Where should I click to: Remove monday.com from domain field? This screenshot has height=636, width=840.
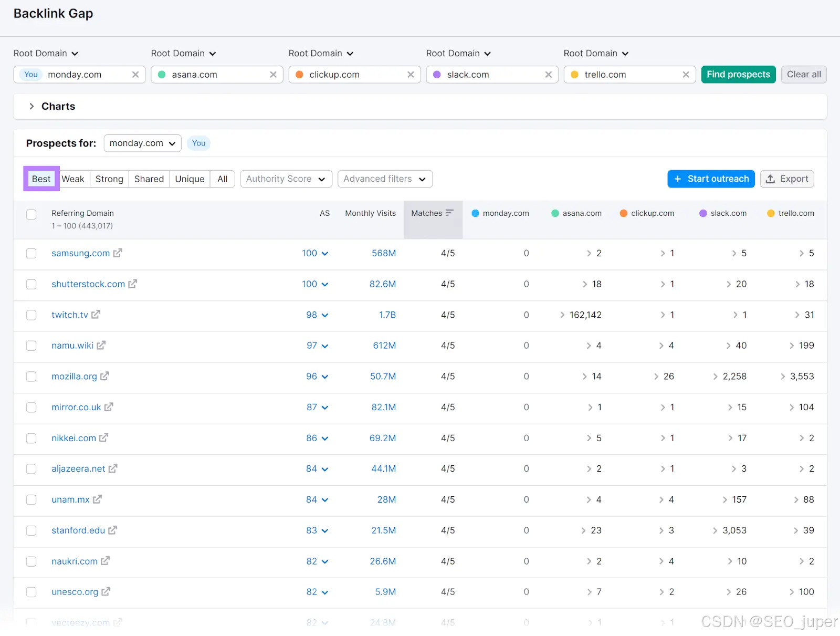135,75
